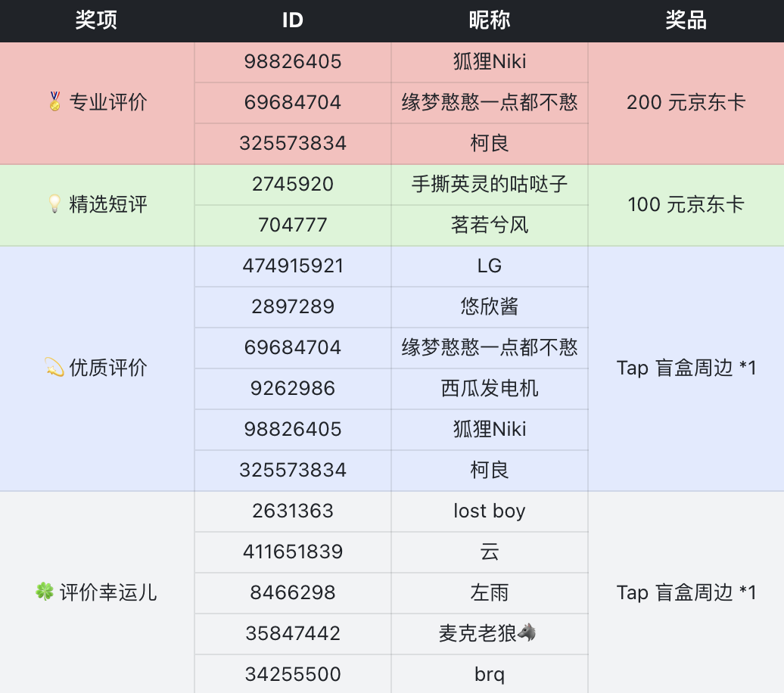Select the 奖品 column header
The height and width of the screenshot is (693, 784).
[686, 20]
